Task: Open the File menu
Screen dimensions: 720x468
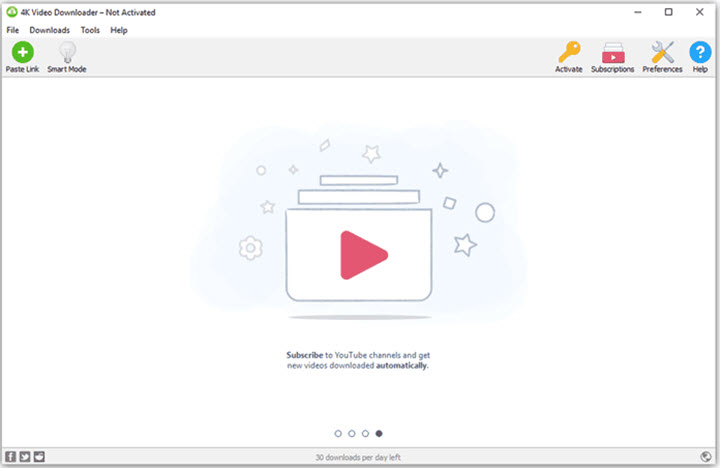Action: coord(12,30)
